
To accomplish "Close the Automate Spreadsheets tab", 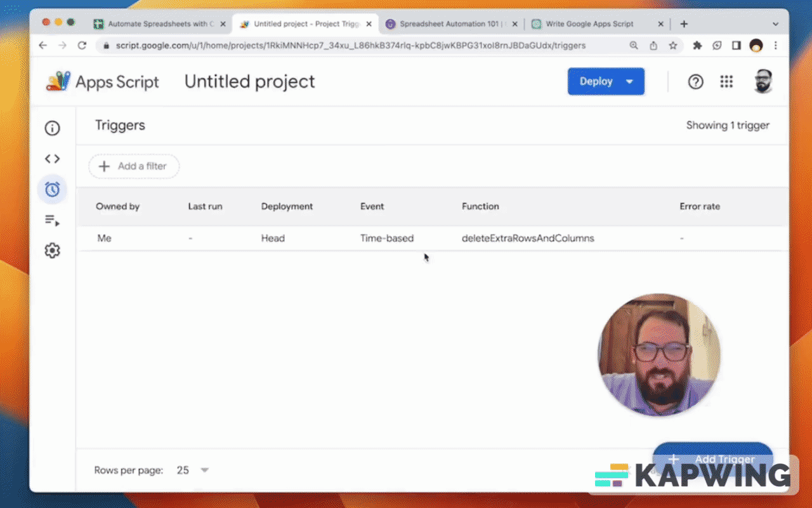I will [x=223, y=24].
